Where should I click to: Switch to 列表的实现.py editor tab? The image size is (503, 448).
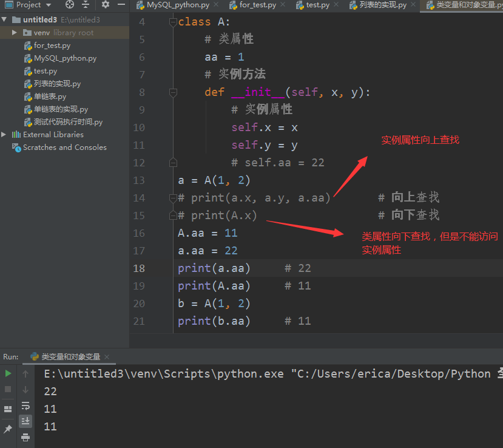[x=383, y=5]
